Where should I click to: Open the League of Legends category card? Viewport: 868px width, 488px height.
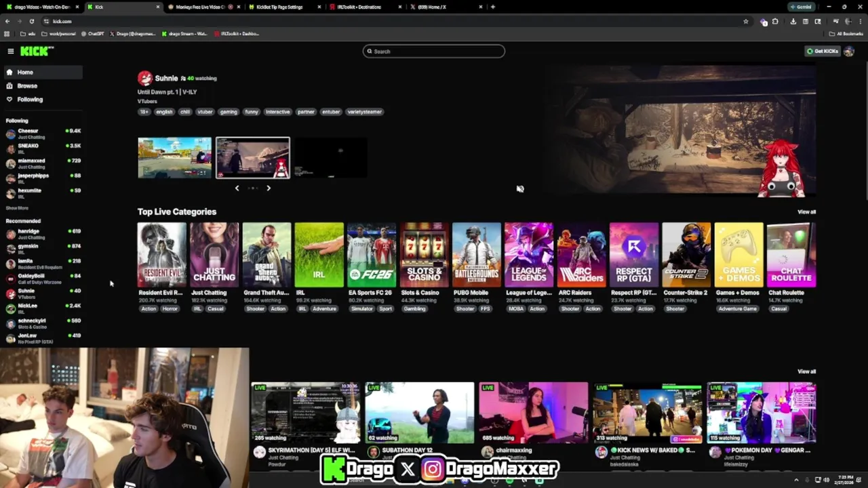[x=529, y=255]
